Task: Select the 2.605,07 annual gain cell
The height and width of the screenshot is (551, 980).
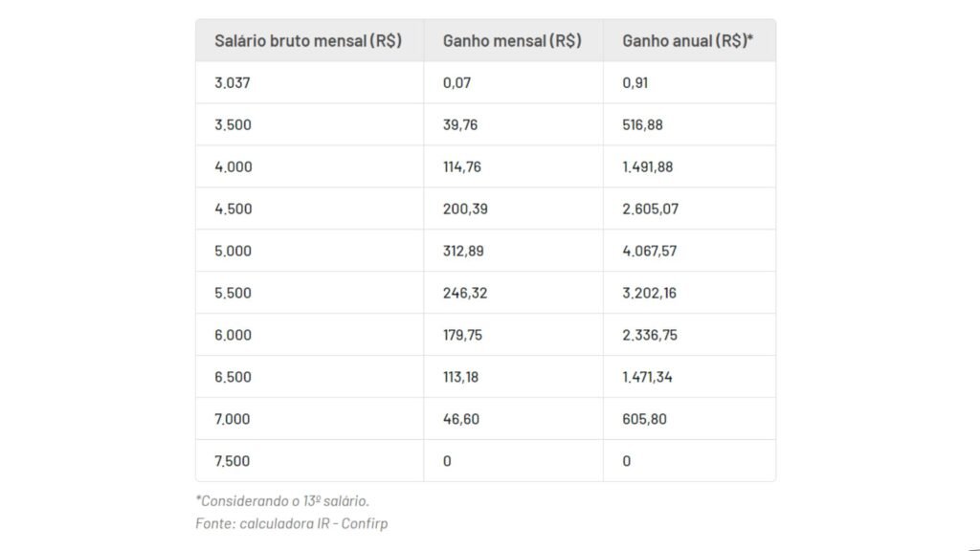Action: pyautogui.click(x=650, y=209)
